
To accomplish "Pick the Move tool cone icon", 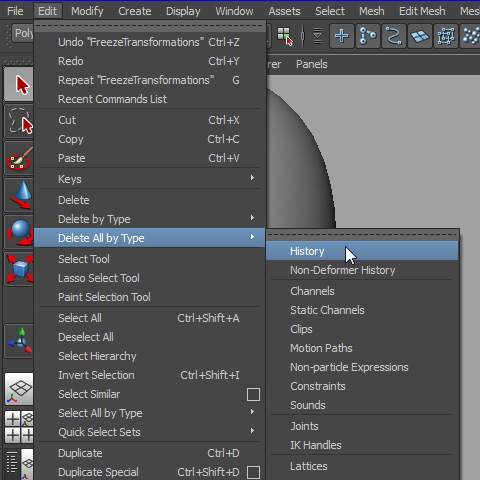I will [19, 195].
